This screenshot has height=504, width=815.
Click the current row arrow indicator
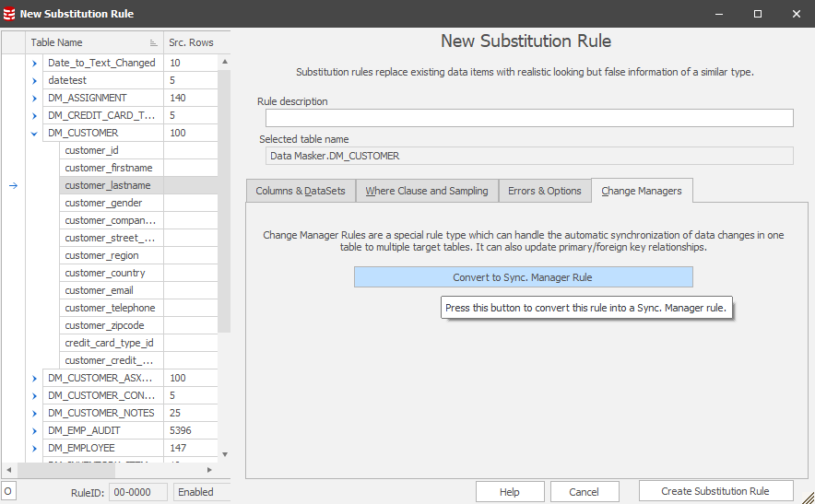[13, 185]
